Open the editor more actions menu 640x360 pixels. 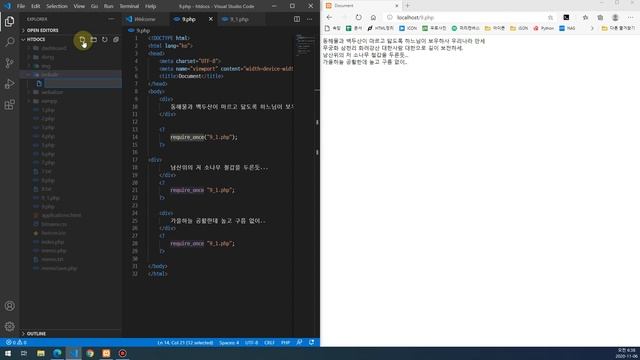pos(309,19)
